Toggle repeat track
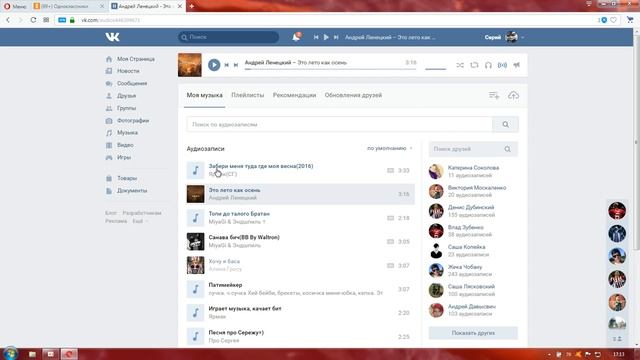The height and width of the screenshot is (360, 640). 474,65
